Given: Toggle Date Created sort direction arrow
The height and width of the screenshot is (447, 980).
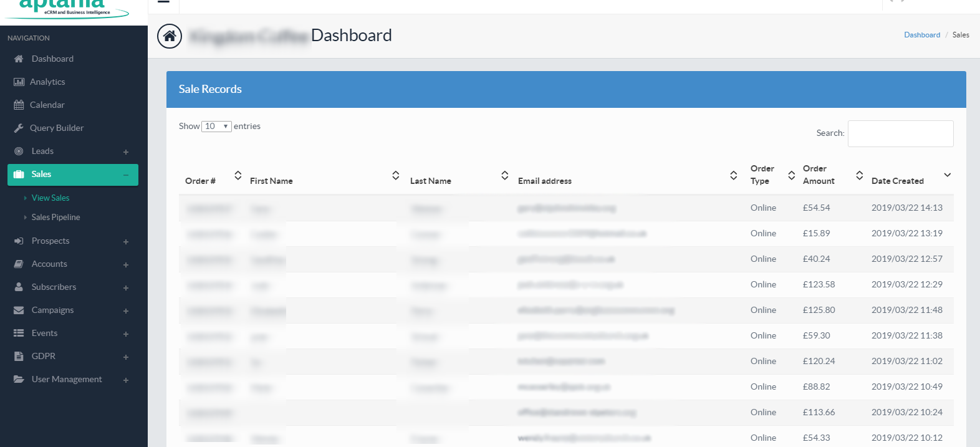Looking at the screenshot, I should pos(947,175).
